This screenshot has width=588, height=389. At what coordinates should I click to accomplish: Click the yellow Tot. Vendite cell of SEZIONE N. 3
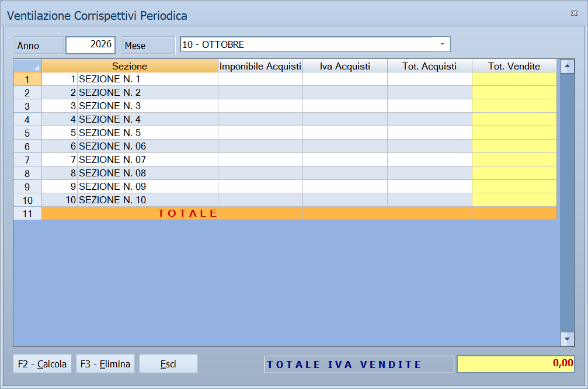pos(514,106)
